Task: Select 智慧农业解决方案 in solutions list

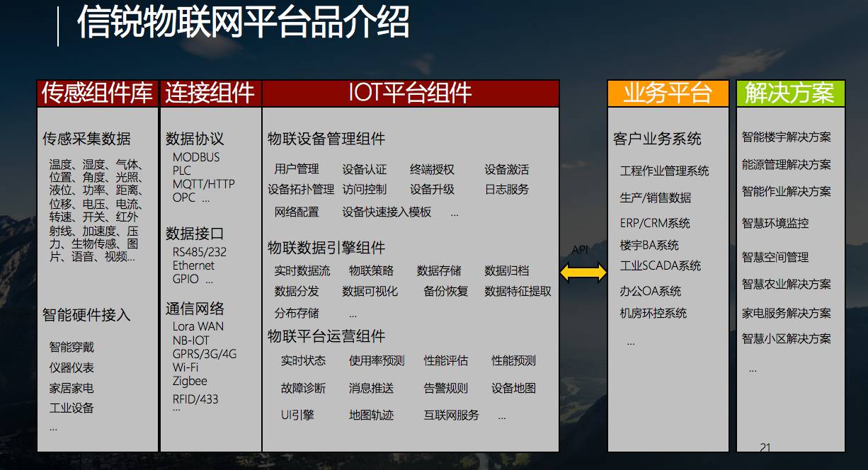Action: tap(786, 284)
